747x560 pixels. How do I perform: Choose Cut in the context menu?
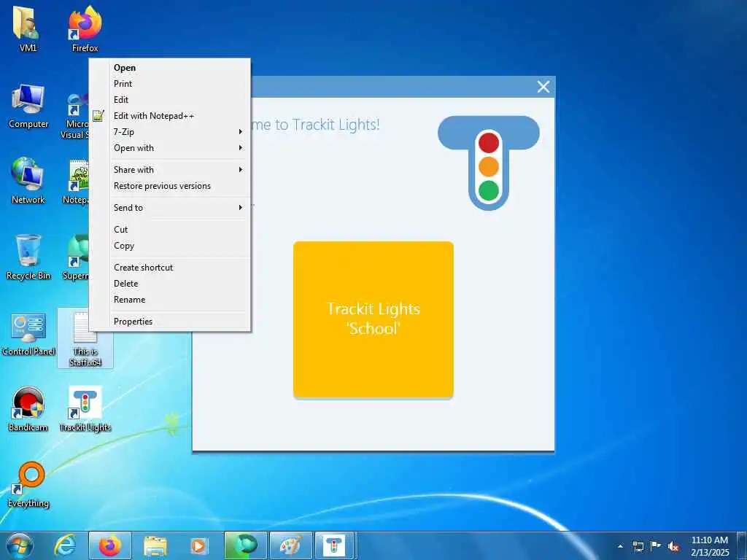tap(170, 230)
